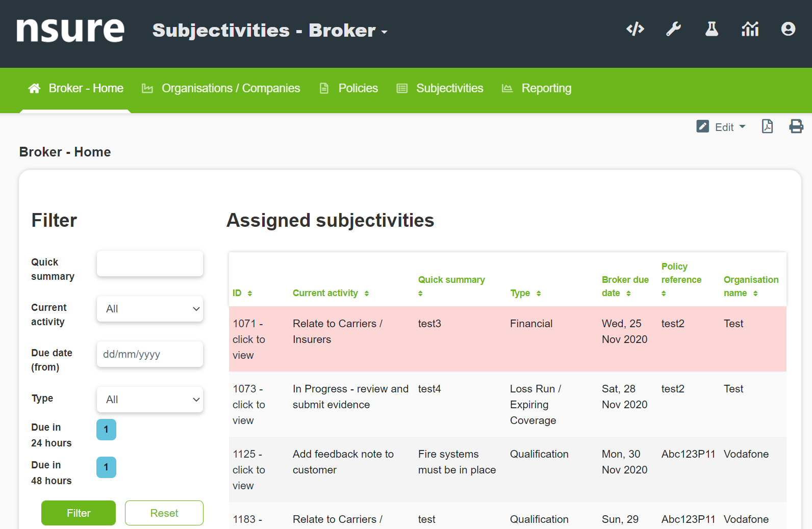Click the Due in 24 hours badge
The height and width of the screenshot is (529, 812).
pos(106,430)
